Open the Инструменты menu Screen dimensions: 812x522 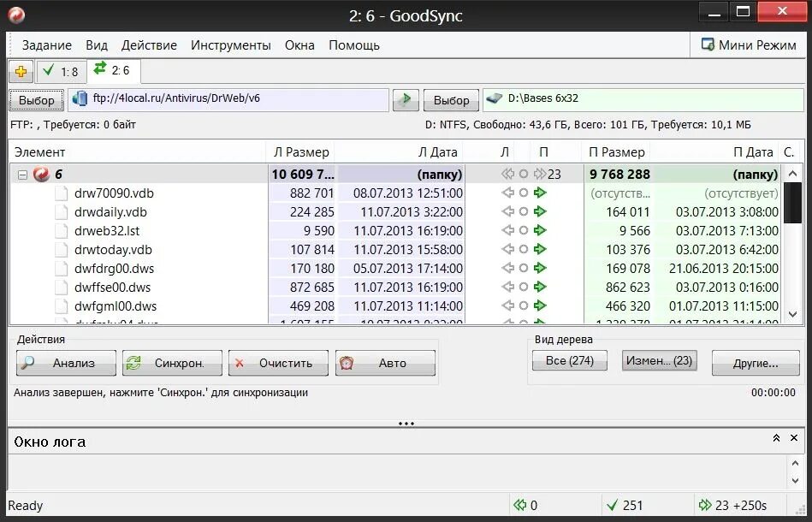pyautogui.click(x=231, y=45)
